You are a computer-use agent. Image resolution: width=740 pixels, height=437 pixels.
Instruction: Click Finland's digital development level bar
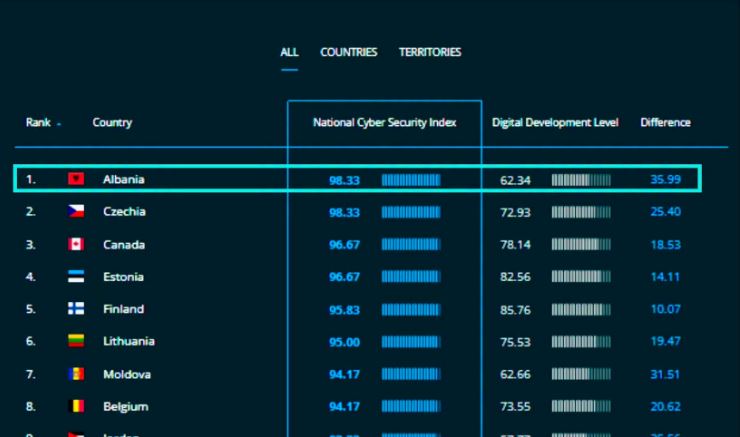tap(581, 310)
